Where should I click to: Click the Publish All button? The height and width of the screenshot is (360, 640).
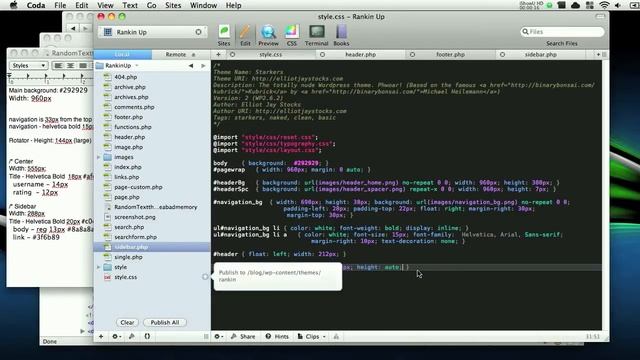click(x=164, y=322)
